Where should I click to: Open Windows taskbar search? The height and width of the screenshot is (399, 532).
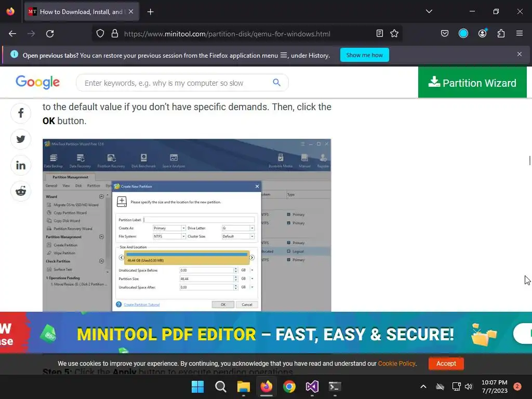(x=220, y=387)
